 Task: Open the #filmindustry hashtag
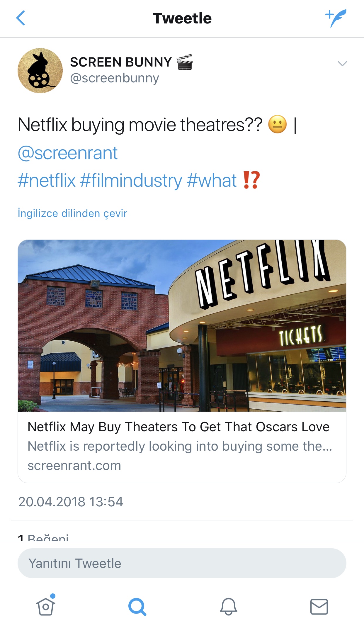[x=131, y=180]
